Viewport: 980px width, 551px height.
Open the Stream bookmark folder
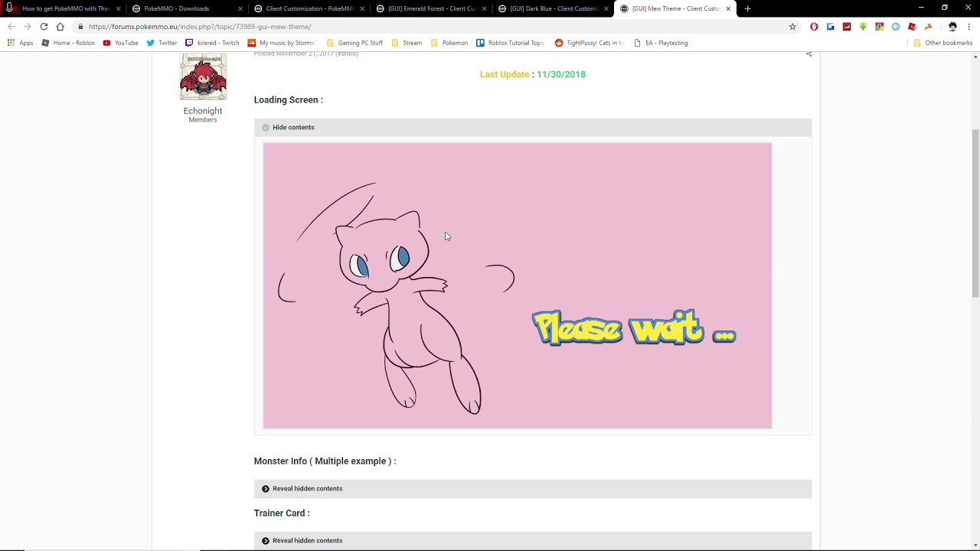407,43
